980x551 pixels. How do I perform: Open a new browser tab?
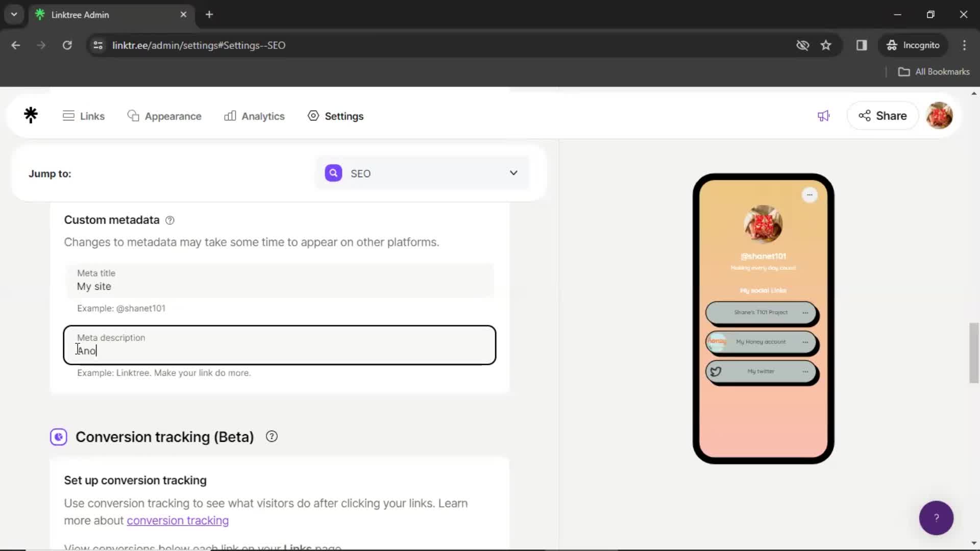point(209,14)
